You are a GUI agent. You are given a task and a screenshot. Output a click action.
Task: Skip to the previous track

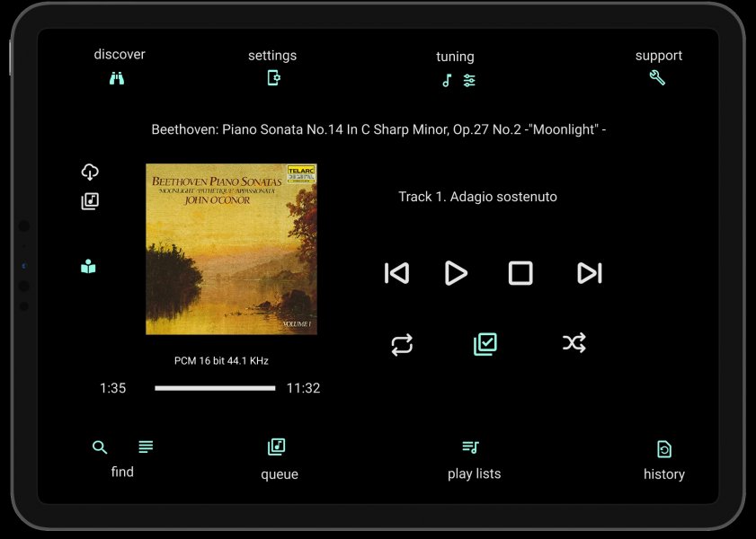click(x=396, y=273)
